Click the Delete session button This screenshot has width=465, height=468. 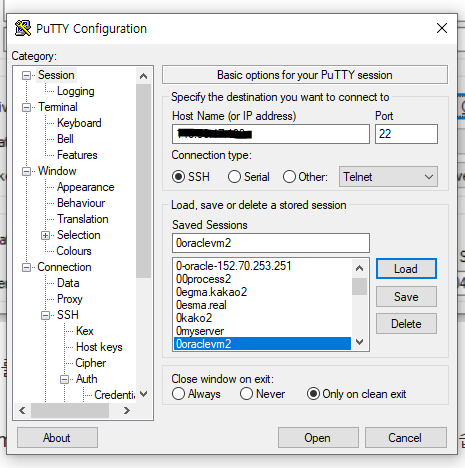tap(406, 324)
